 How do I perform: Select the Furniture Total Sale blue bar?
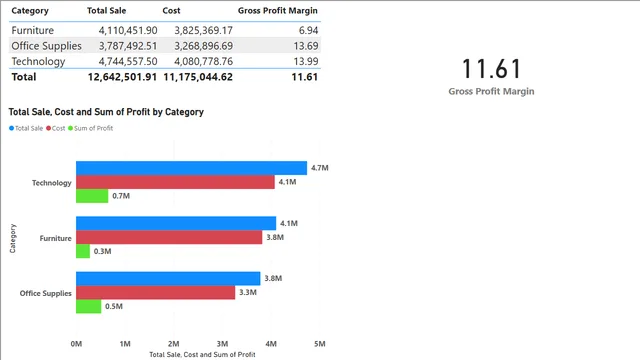click(176, 223)
